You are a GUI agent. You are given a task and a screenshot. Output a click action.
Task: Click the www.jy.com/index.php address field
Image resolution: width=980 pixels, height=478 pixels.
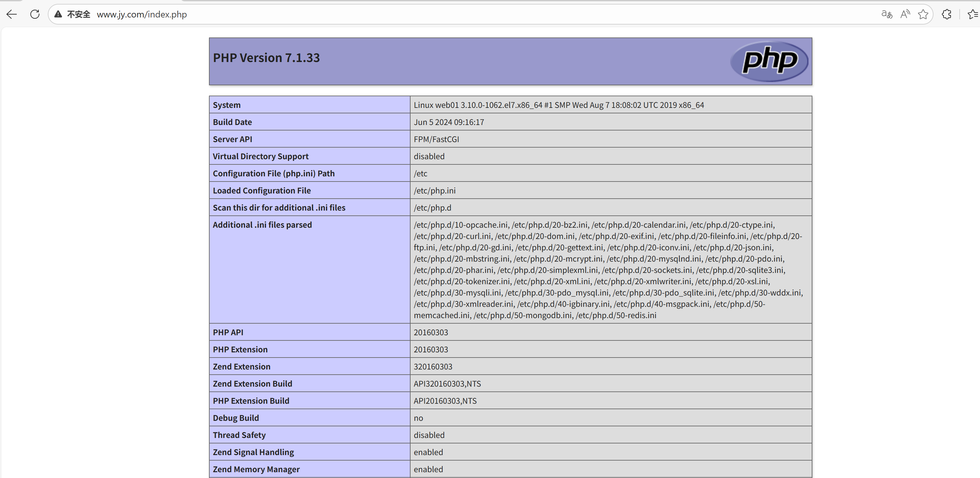coord(141,15)
